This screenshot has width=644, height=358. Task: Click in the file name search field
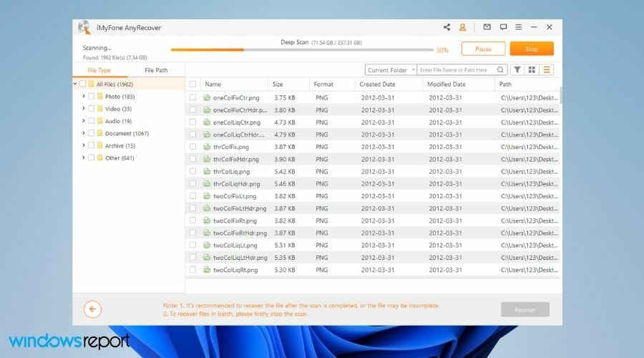click(x=456, y=70)
